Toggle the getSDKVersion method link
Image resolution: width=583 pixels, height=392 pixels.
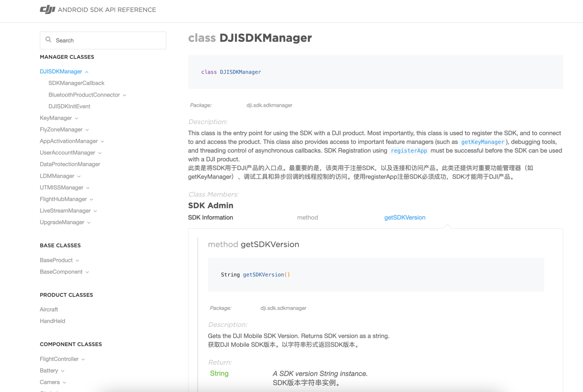(x=405, y=217)
